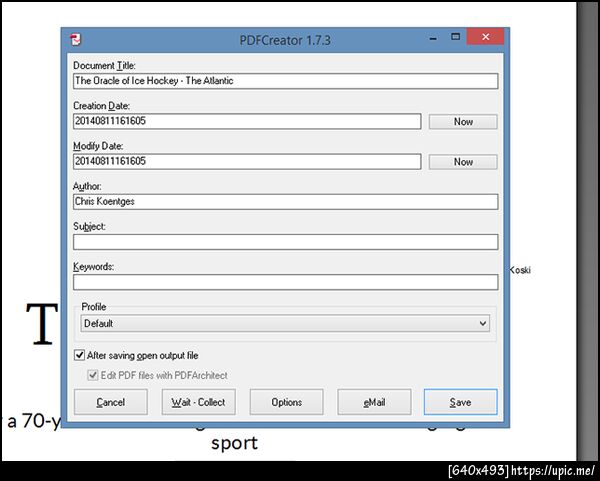
Task: Click the empty Subject field
Action: coord(285,242)
